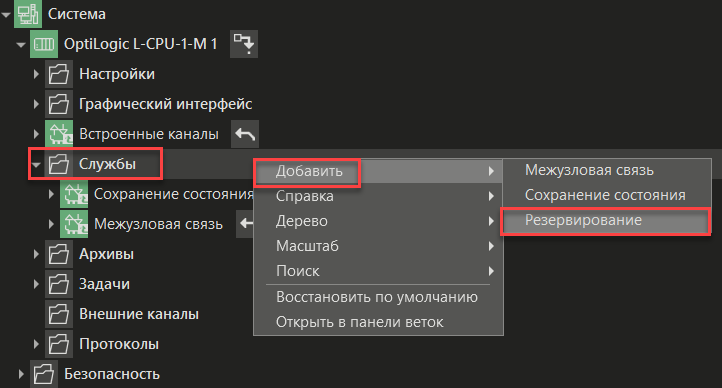This screenshot has height=388, width=722.
Task: Click the Службы folder icon
Action: [x=58, y=164]
